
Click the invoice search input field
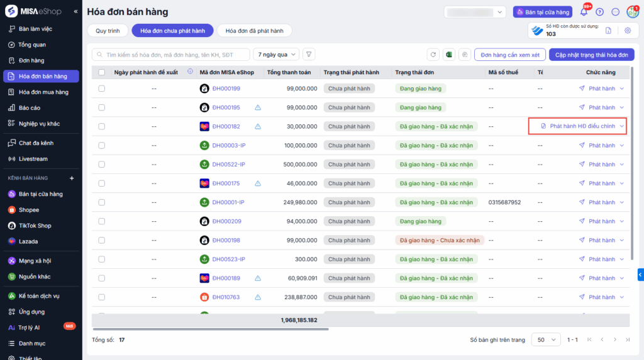tap(173, 55)
